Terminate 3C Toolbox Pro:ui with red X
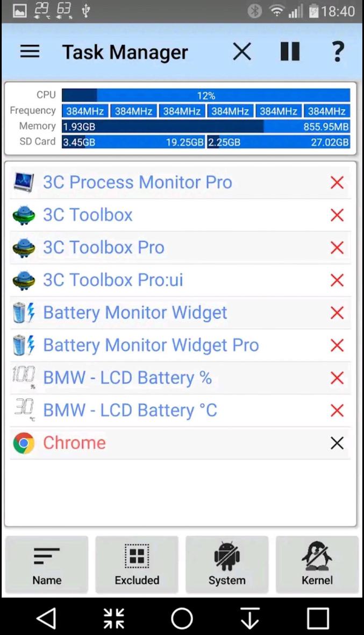The image size is (364, 635). click(x=337, y=280)
